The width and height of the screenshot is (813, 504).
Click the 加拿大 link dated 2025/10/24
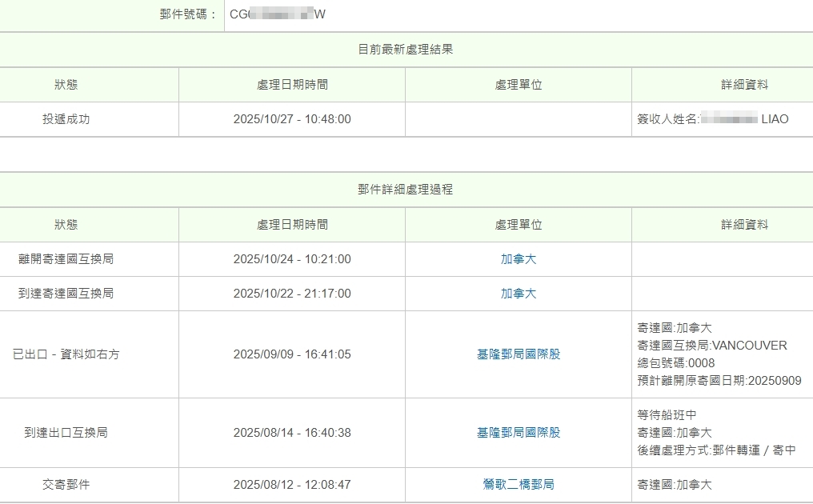519,259
